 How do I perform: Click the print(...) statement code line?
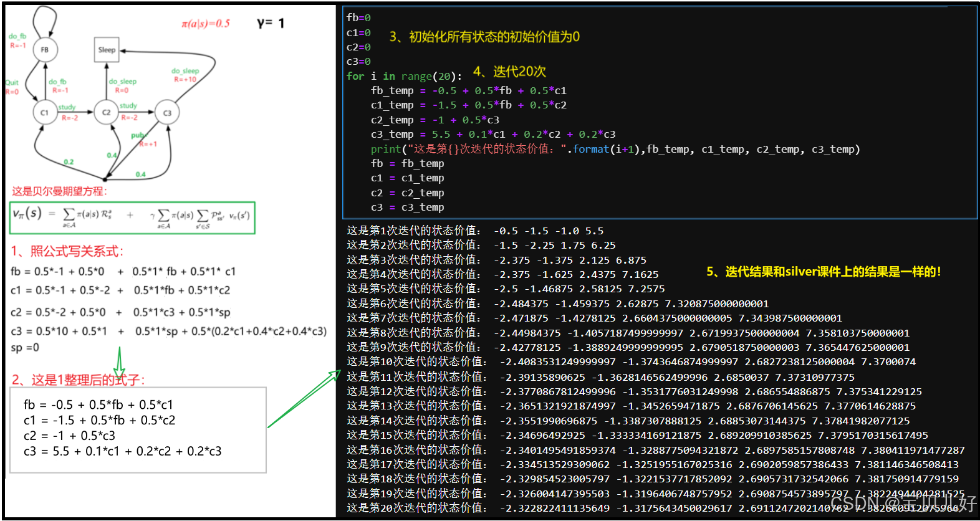point(615,149)
